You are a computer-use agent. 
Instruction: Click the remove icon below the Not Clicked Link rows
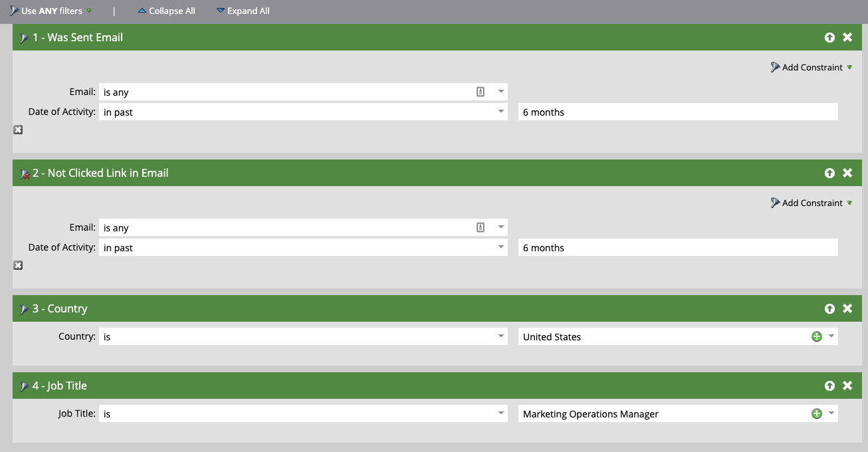point(17,265)
